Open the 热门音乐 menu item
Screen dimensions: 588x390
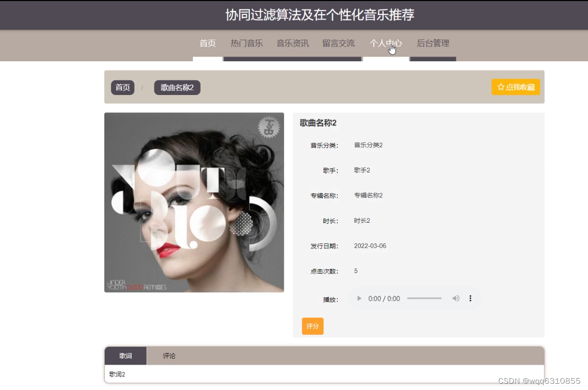(247, 44)
